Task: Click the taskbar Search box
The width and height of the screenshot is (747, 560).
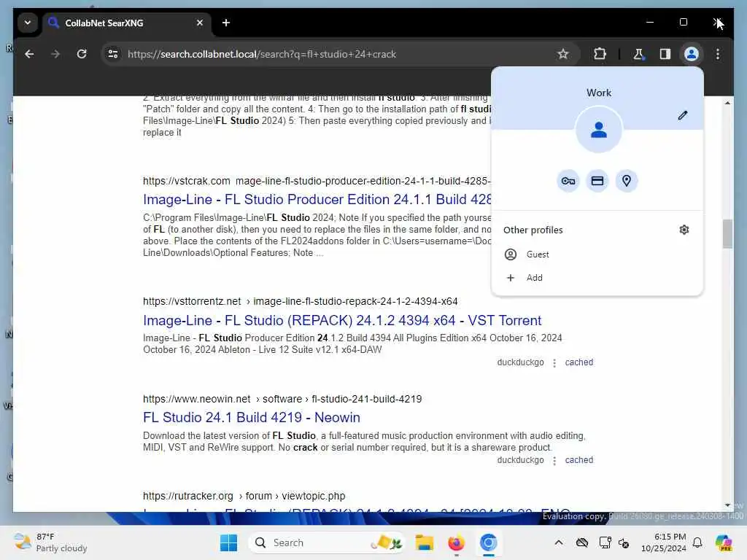Action: tap(326, 542)
